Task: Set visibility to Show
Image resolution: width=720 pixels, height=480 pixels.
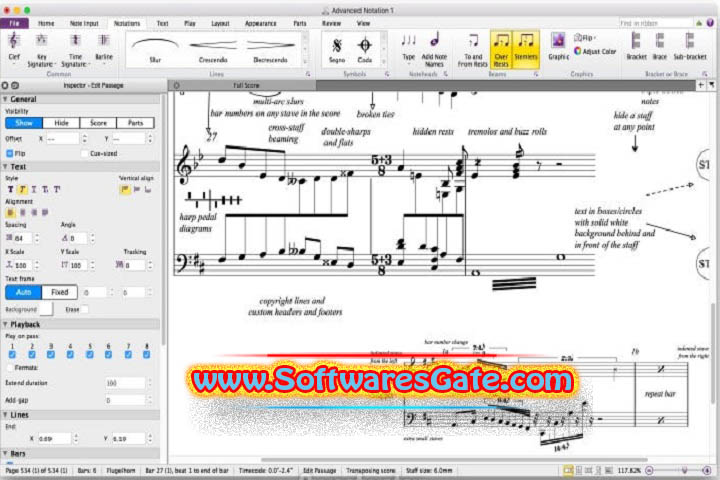Action: 24,123
